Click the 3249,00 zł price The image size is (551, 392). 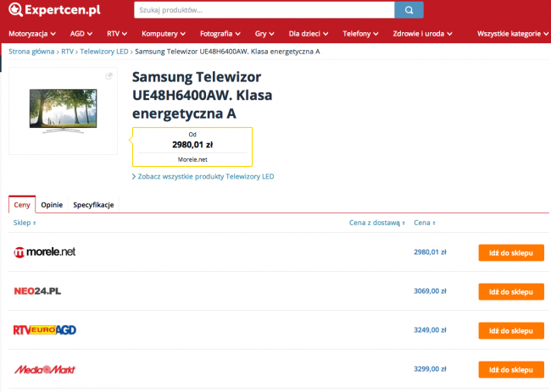point(430,330)
